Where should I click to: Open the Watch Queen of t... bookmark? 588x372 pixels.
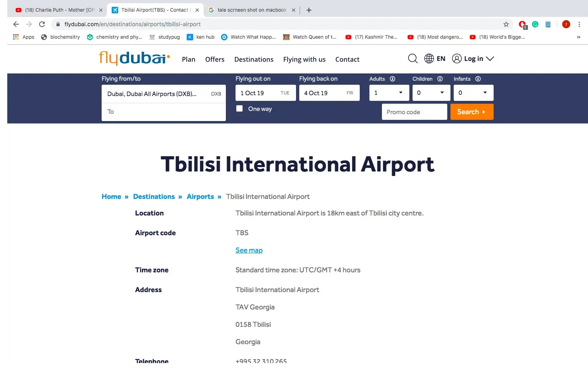coord(310,37)
